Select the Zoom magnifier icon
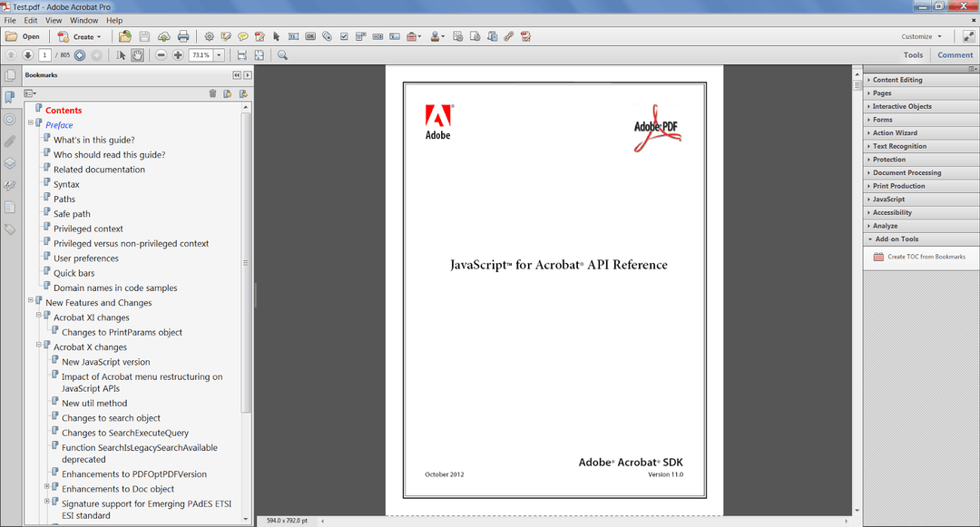 pos(282,54)
